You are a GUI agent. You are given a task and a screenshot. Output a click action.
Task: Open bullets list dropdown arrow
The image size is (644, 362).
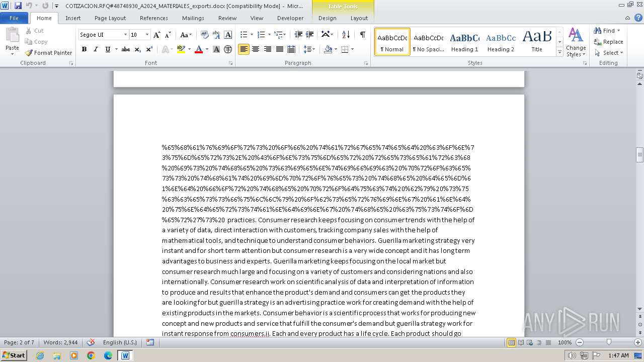coord(252,35)
